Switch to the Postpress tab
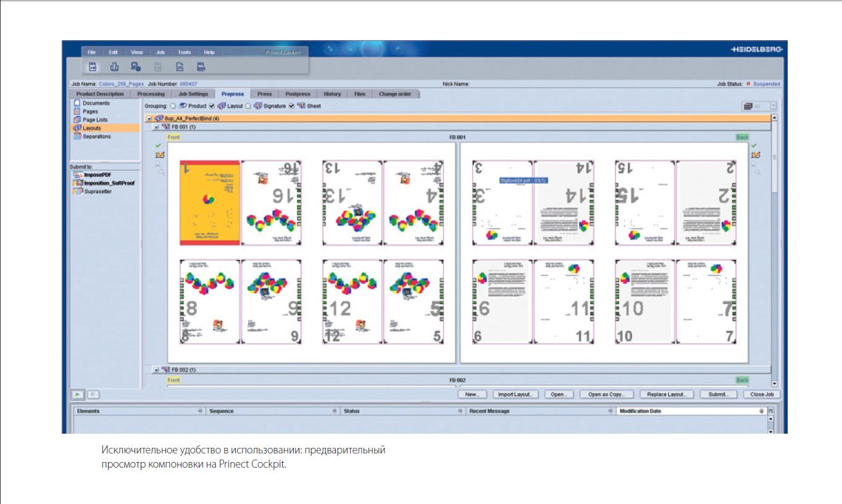 tap(297, 94)
